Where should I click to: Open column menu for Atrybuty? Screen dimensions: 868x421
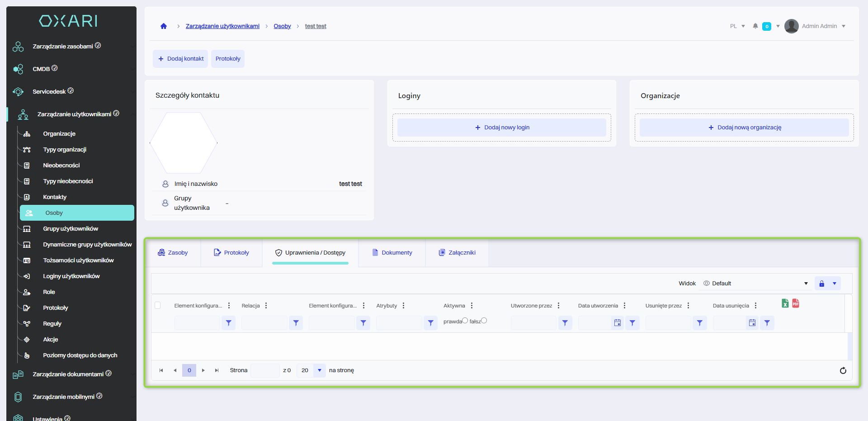point(403,306)
